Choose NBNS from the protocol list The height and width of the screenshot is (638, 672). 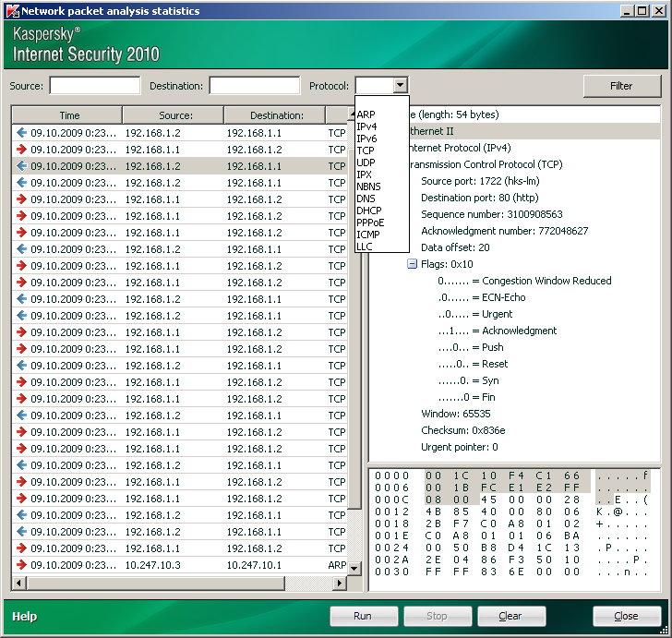pyautogui.click(x=368, y=187)
